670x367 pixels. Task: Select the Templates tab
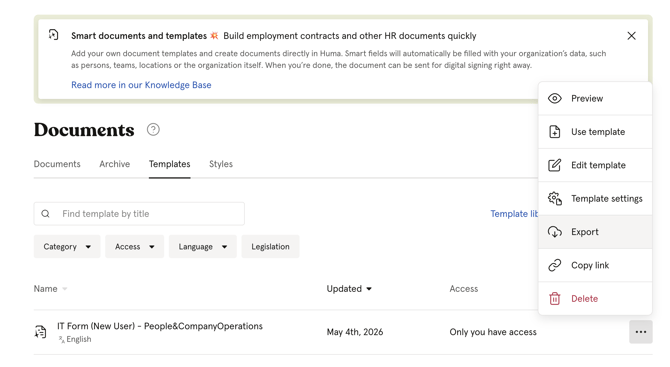click(x=170, y=164)
